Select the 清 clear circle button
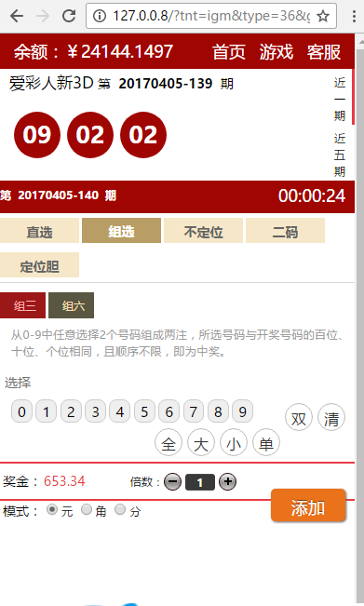 (x=331, y=418)
